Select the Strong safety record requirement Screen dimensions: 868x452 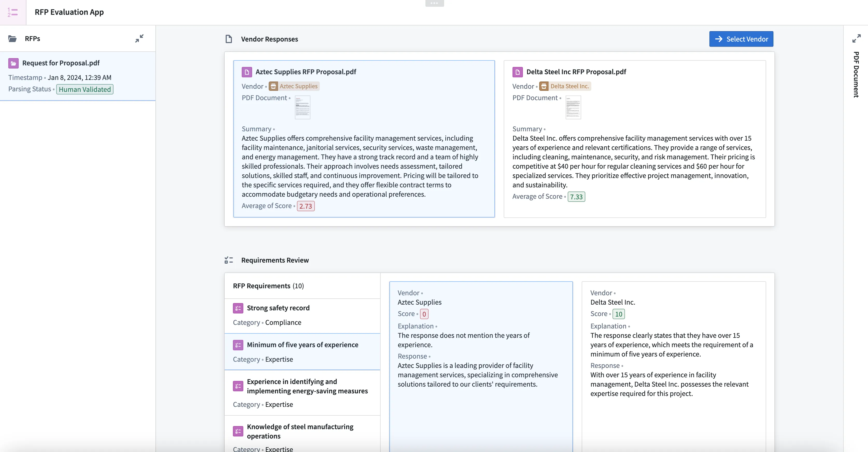278,308
